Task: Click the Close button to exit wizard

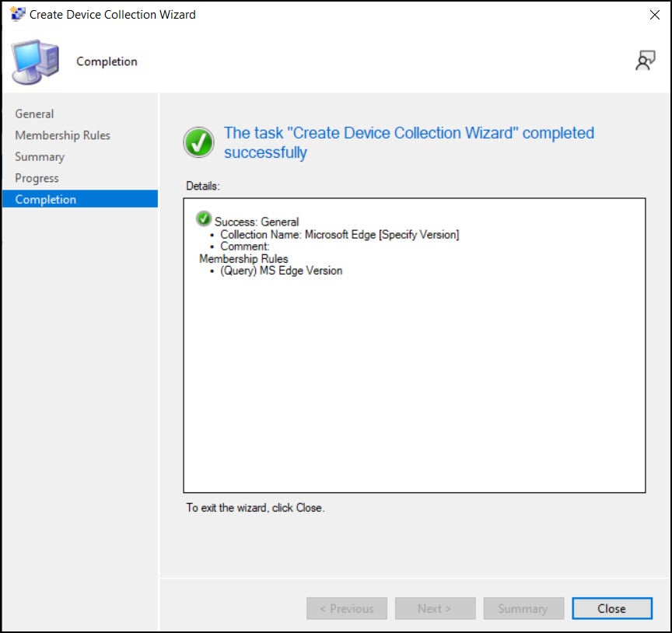Action: tap(611, 608)
